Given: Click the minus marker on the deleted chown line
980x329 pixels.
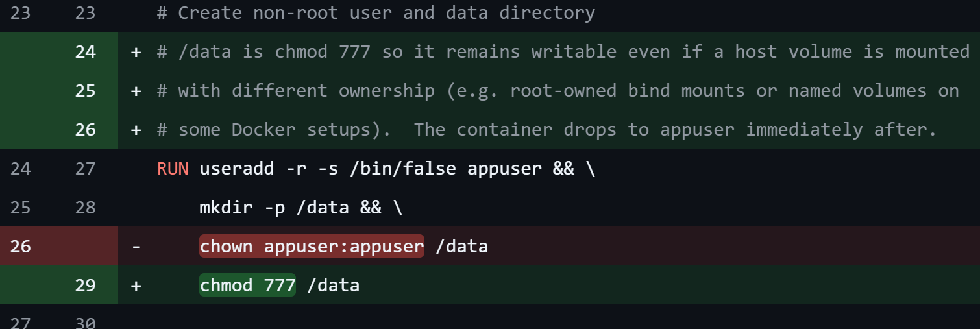Looking at the screenshot, I should (x=136, y=247).
